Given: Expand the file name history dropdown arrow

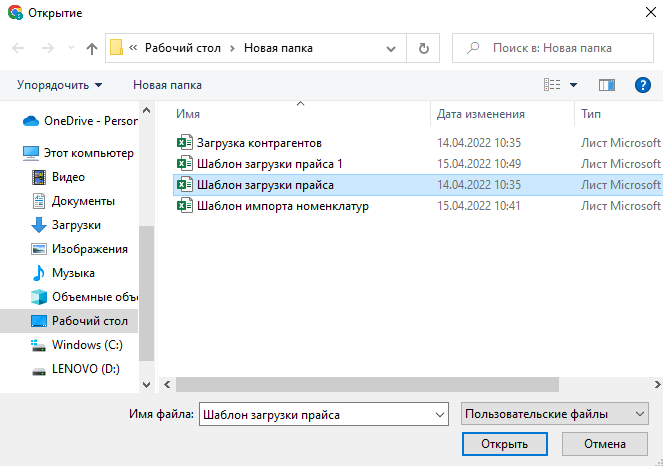Looking at the screenshot, I should [438, 413].
